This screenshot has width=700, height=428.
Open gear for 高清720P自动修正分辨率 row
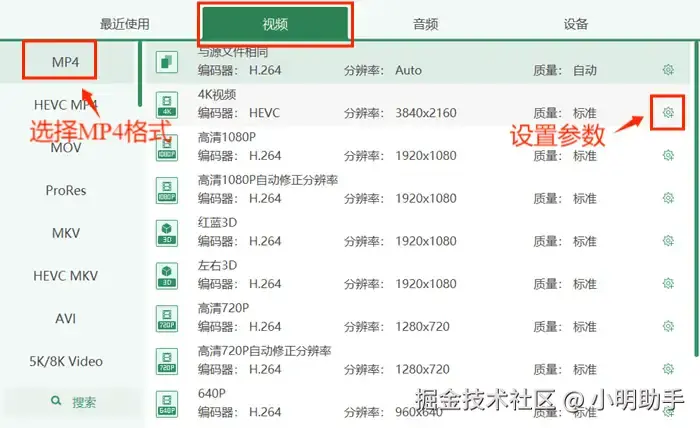coord(668,369)
